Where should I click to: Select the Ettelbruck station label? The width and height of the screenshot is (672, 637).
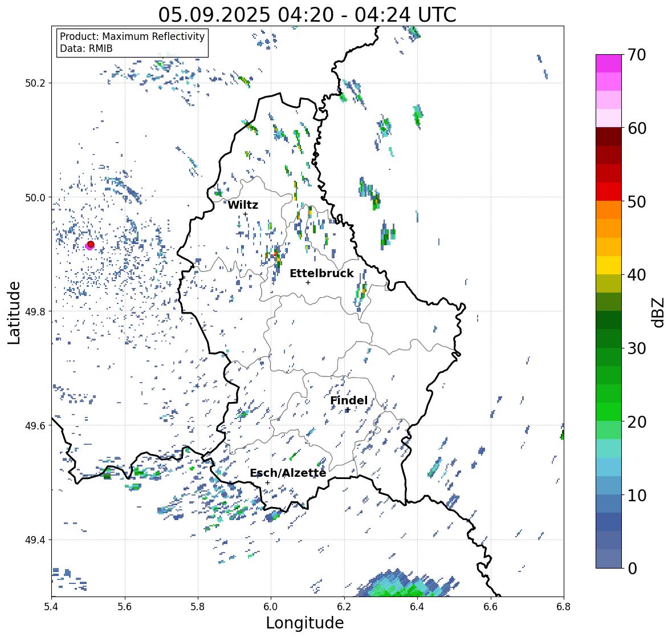click(322, 274)
